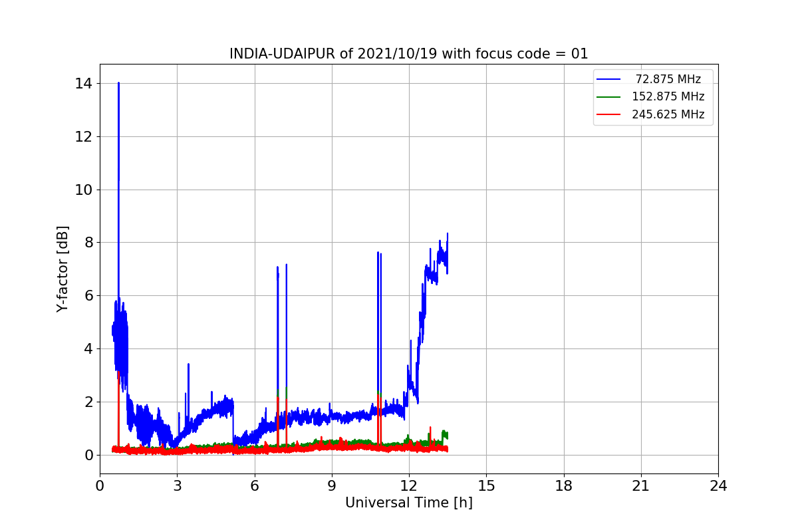Click the y-axis tick label 4
The image size is (798, 532).
point(88,349)
